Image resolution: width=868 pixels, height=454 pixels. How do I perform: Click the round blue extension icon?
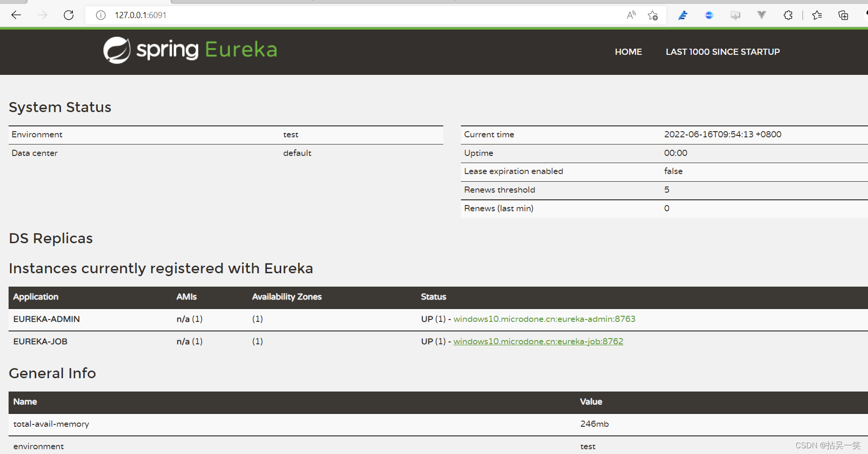coord(709,15)
